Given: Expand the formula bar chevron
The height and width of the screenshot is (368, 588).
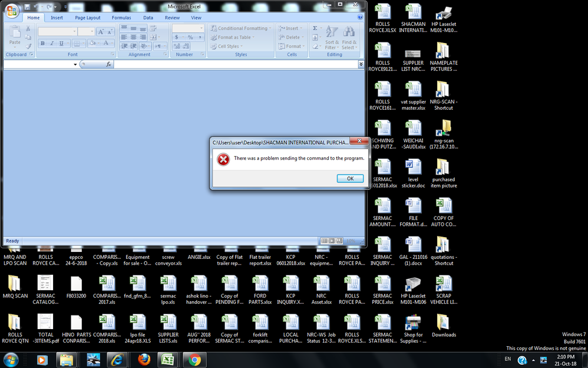Looking at the screenshot, I should click(361, 64).
